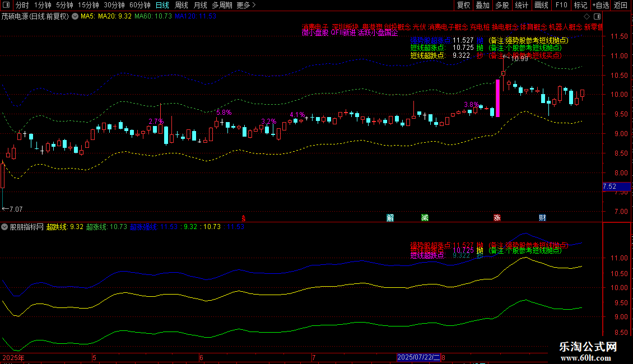Open 统计 statistics
The height and width of the screenshot is (364, 633).
tap(521, 5)
